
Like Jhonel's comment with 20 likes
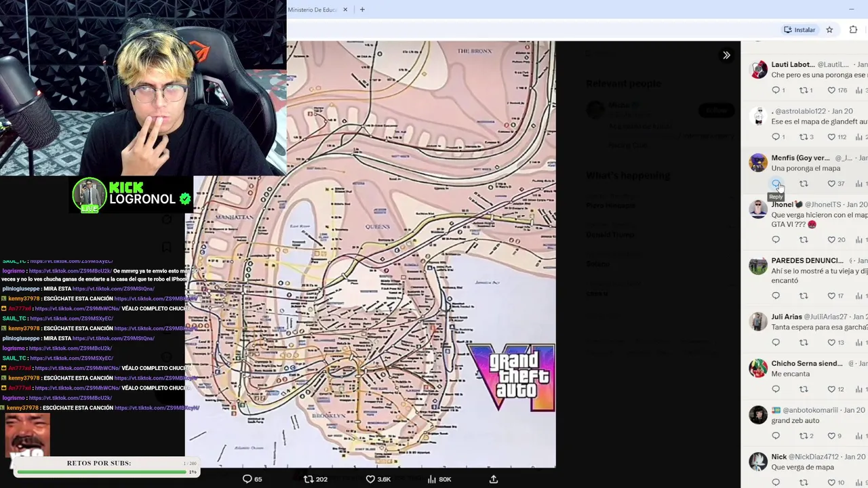(x=835, y=240)
